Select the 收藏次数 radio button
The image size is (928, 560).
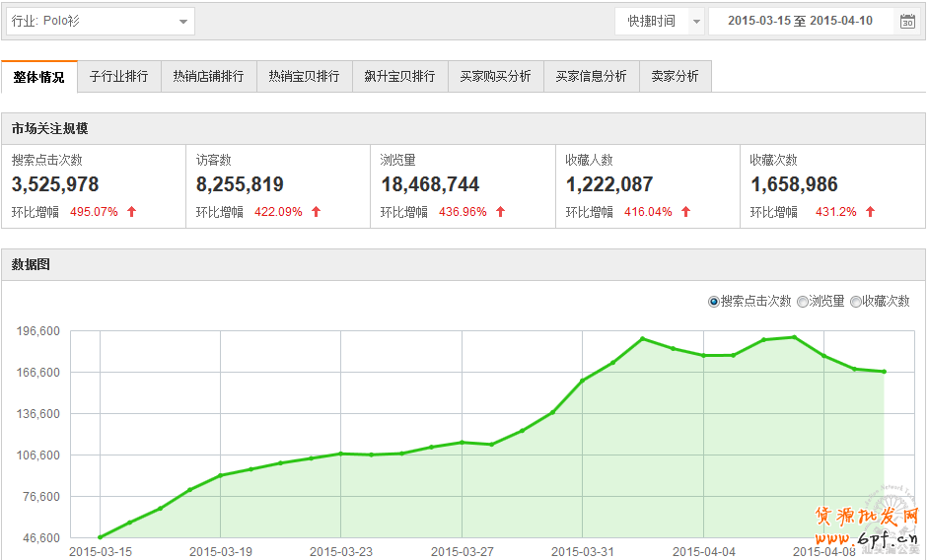[x=855, y=302]
